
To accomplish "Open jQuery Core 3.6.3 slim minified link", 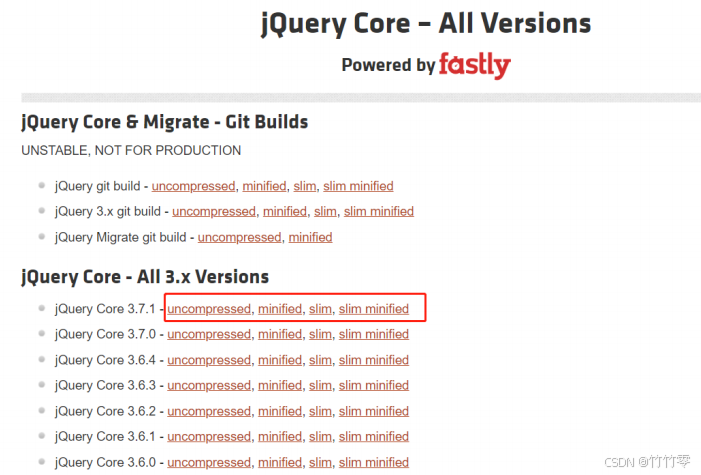I will point(374,385).
